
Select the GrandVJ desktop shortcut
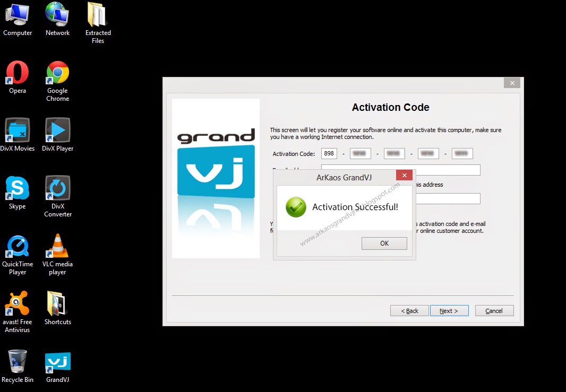coord(57,367)
